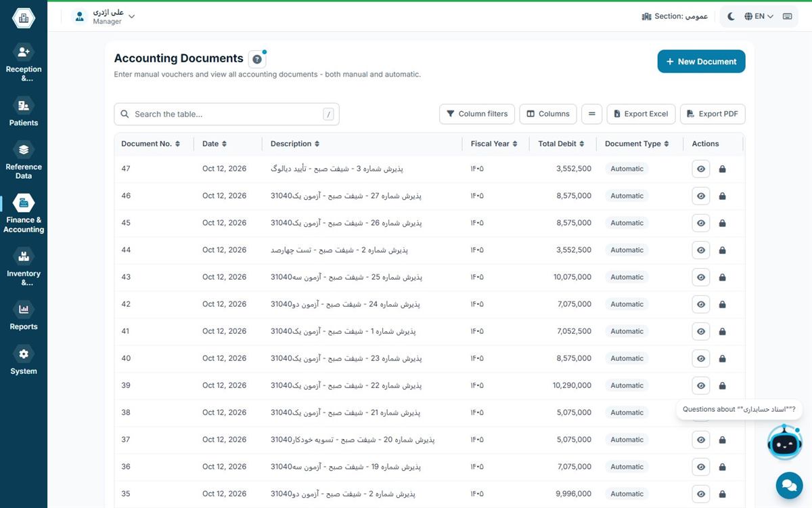Click the Section عمومی indicator

[x=674, y=16]
